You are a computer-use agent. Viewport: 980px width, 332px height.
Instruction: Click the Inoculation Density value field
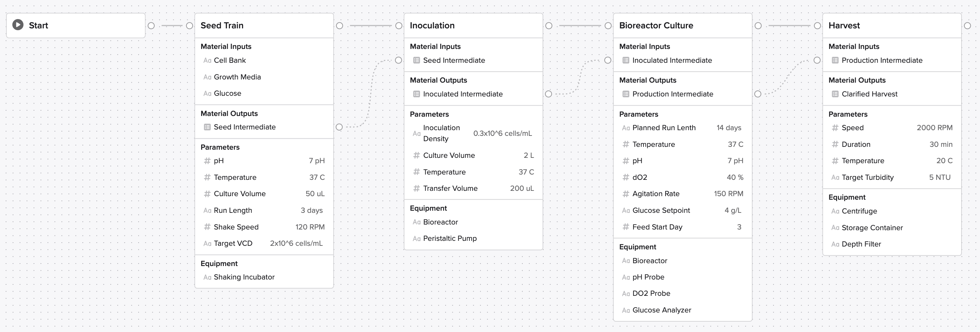tap(502, 133)
